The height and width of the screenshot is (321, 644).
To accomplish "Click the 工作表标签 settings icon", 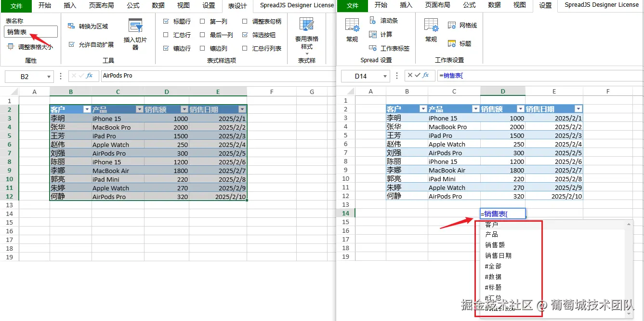I will [373, 48].
